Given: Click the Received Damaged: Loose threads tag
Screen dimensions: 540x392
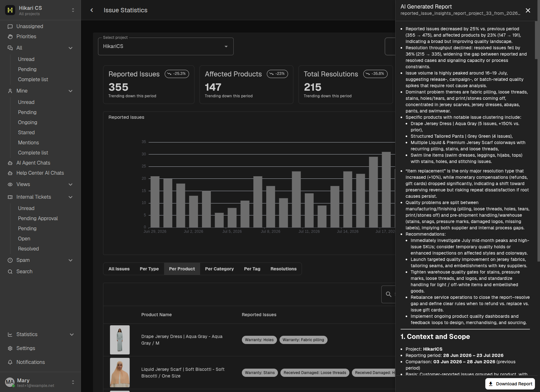Looking at the screenshot, I should pos(315,373).
